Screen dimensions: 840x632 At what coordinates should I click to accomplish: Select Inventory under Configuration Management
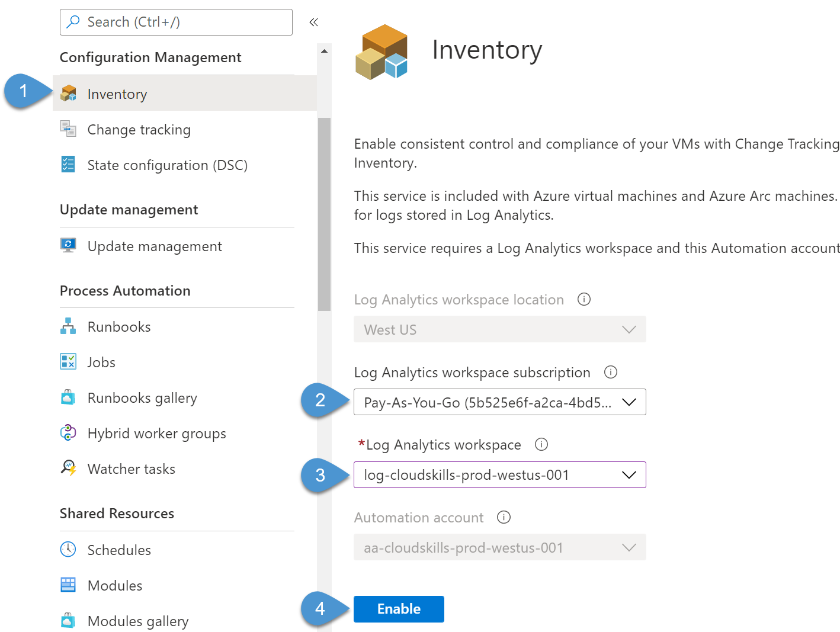coord(117,94)
